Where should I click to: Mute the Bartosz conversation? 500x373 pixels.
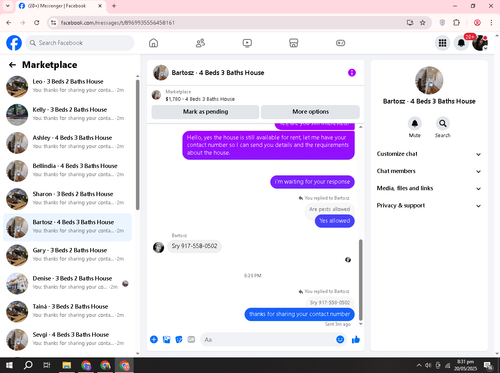[415, 124]
